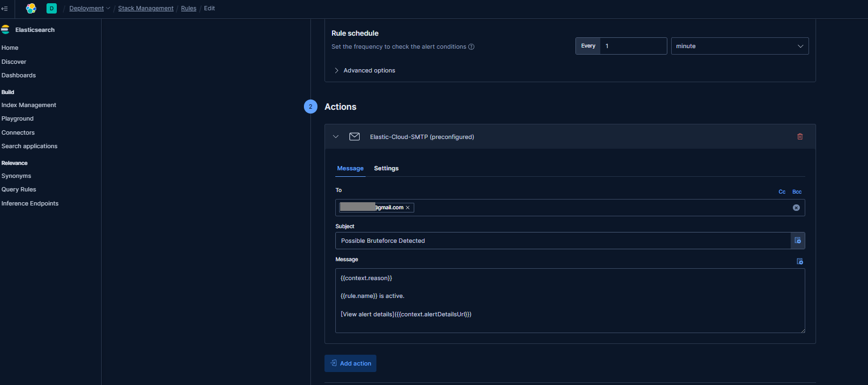Open Index Management in sidebar
Image resolution: width=868 pixels, height=385 pixels.
click(x=29, y=105)
